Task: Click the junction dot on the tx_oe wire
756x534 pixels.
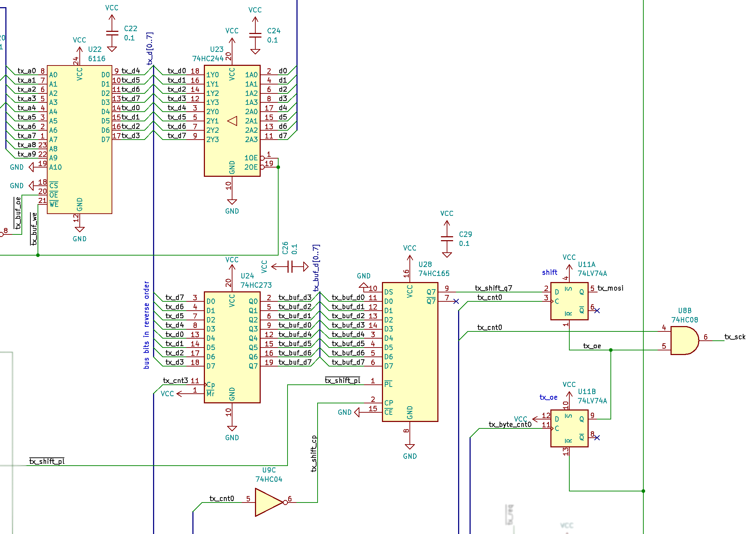Action: (611, 350)
